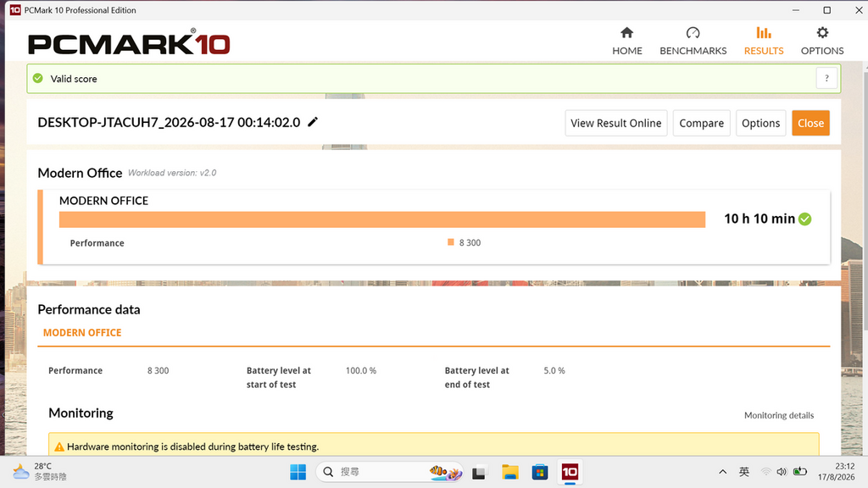The image size is (868, 488).
Task: Open the weather widget
Action: pos(40,471)
